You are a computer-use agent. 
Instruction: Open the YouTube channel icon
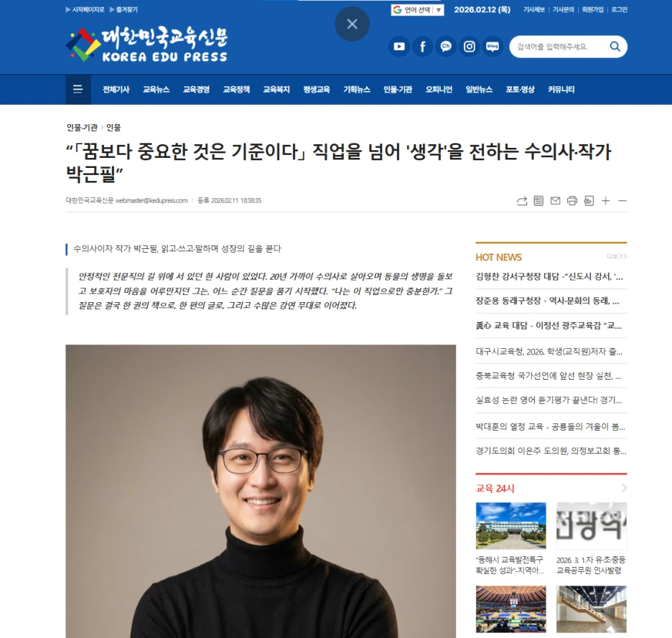coord(399,46)
